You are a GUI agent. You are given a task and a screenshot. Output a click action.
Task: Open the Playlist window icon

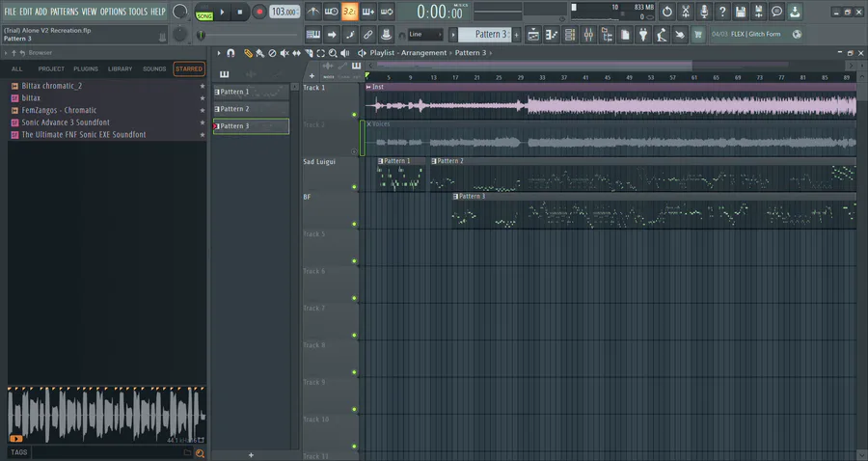point(533,35)
